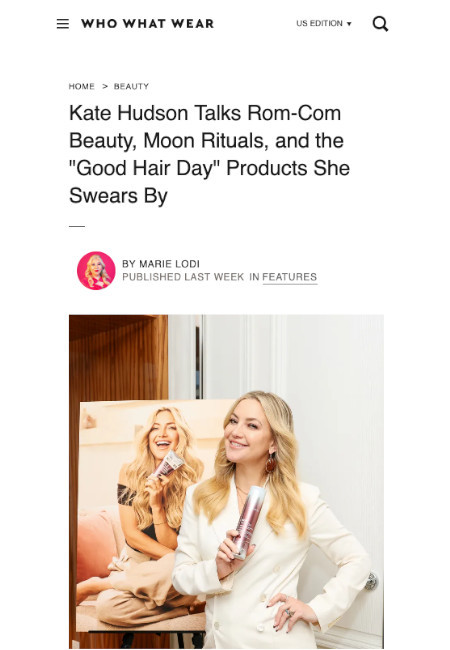
Task: Go to the Home breadcrumb
Action: pos(82,87)
